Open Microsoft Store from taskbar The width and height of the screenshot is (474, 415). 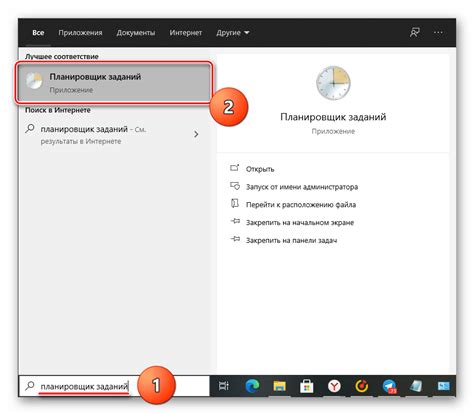click(x=307, y=386)
